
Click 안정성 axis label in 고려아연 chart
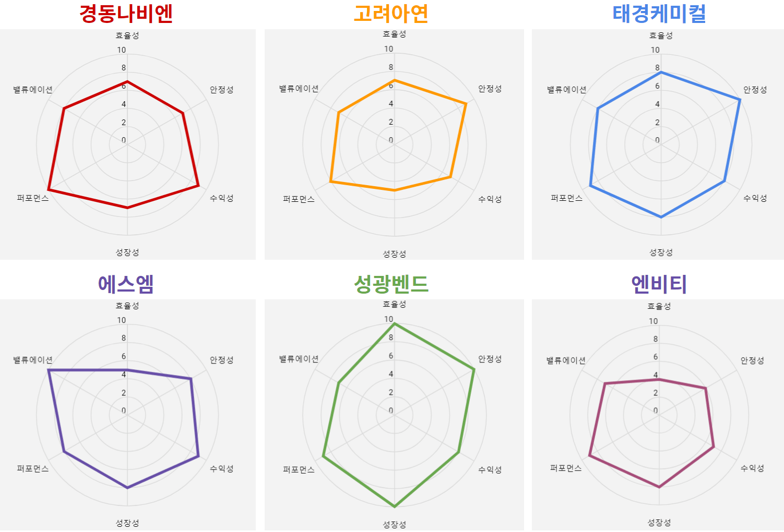click(490, 89)
